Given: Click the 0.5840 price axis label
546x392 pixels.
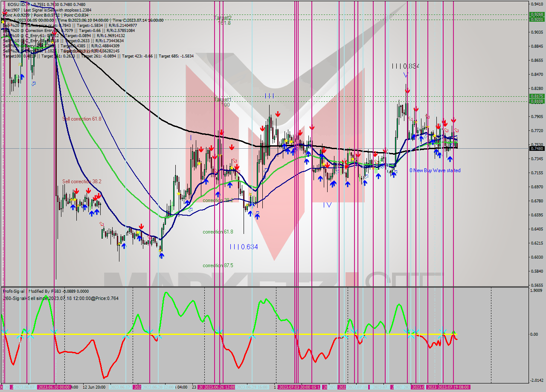Looking at the screenshot, I should [x=537, y=271].
